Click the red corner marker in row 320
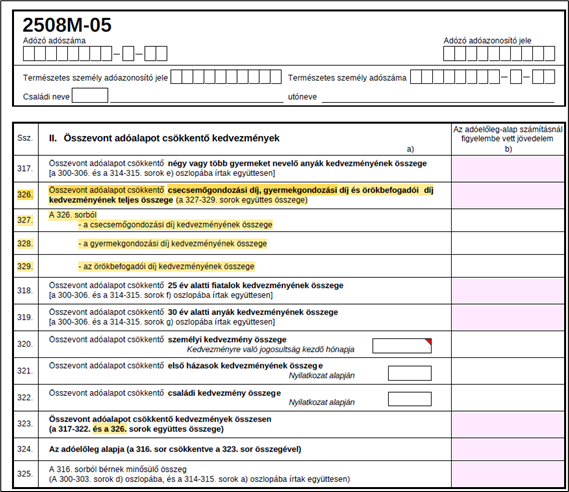 [429, 341]
